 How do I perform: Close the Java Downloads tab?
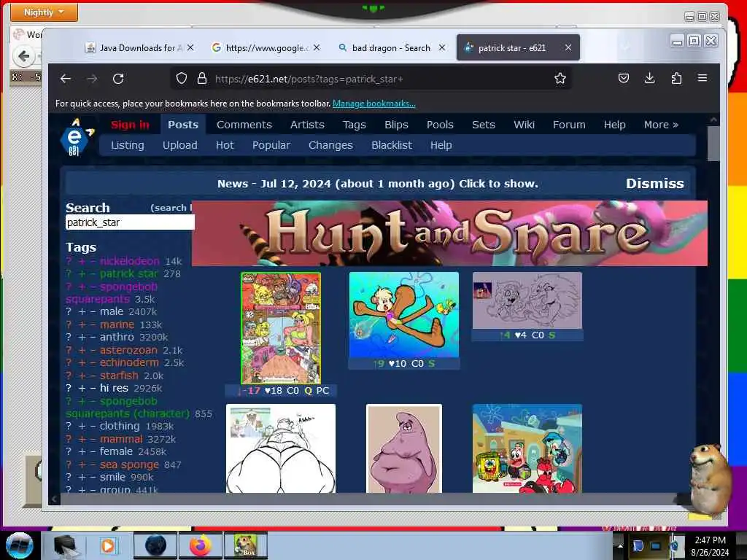[x=190, y=47]
